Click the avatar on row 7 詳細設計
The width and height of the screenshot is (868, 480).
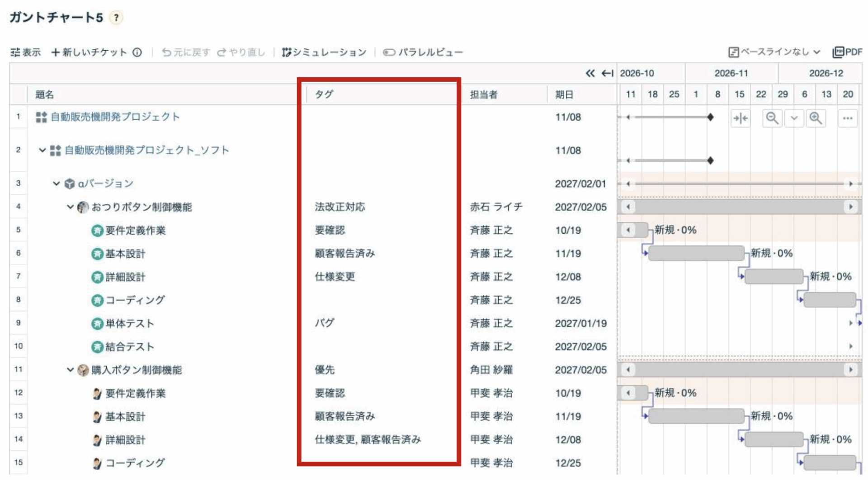coord(97,277)
